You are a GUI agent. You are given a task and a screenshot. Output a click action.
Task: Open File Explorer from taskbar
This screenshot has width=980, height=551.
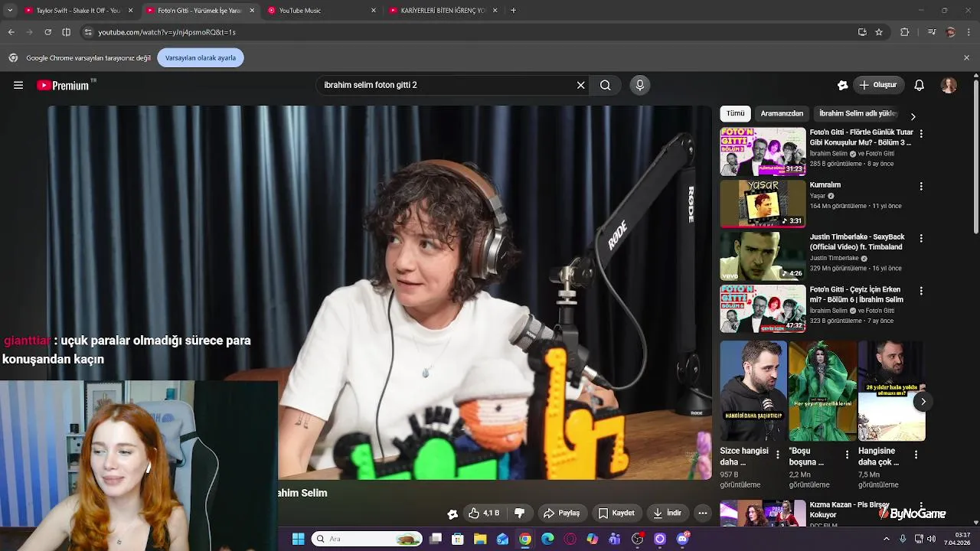[480, 539]
